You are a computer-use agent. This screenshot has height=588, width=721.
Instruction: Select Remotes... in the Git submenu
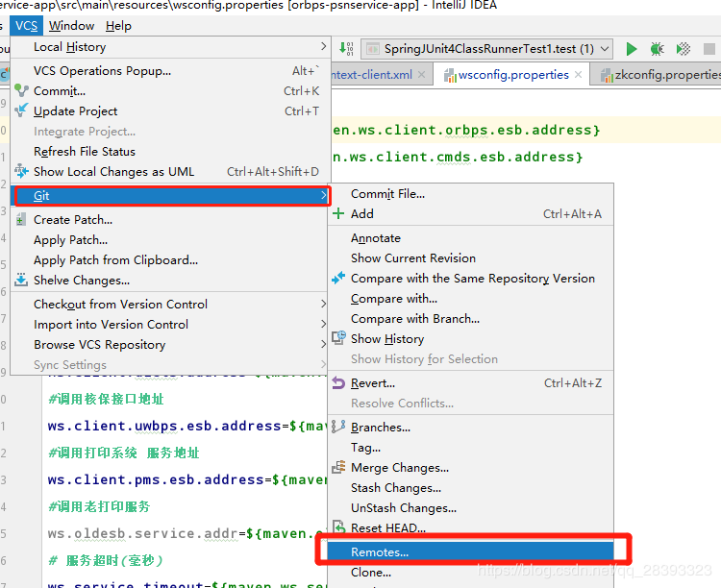(x=380, y=552)
